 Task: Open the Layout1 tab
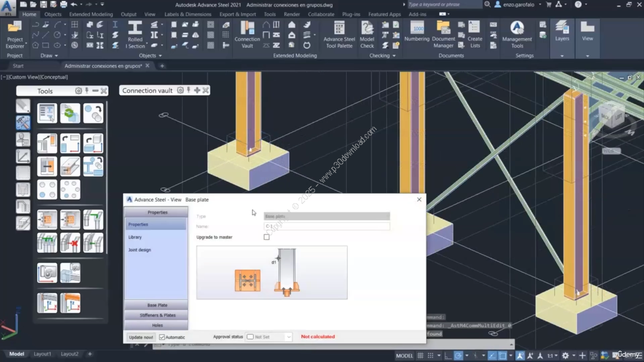[x=42, y=354]
